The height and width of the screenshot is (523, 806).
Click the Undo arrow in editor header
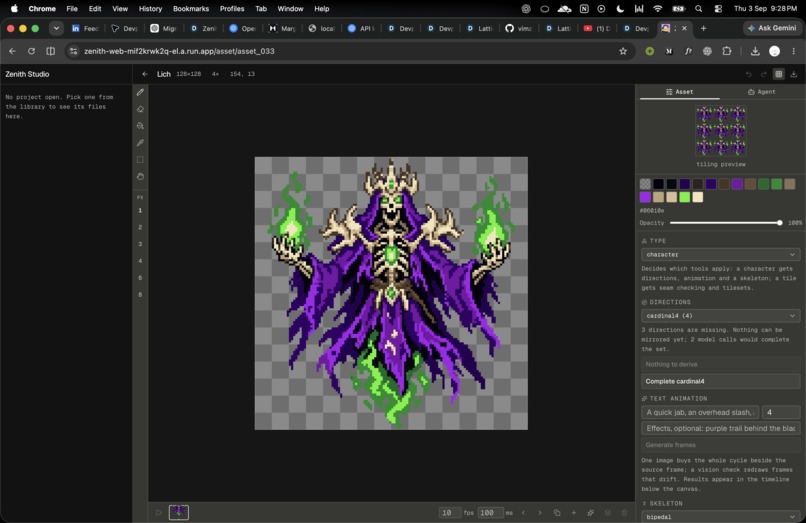click(x=748, y=74)
